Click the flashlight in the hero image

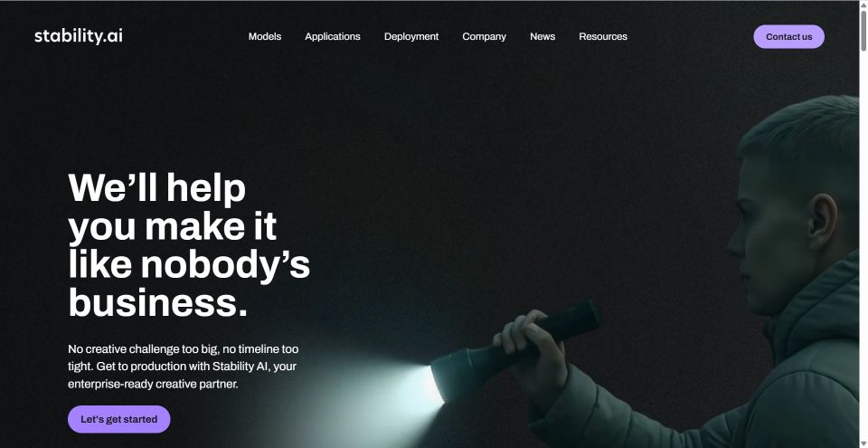514,348
